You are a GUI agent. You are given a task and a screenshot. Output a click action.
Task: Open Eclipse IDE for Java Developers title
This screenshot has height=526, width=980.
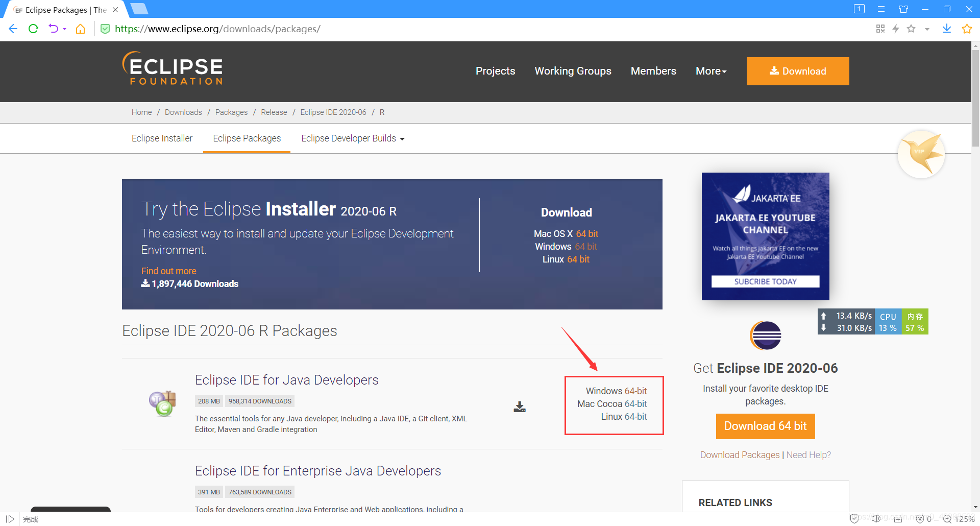[x=287, y=380]
